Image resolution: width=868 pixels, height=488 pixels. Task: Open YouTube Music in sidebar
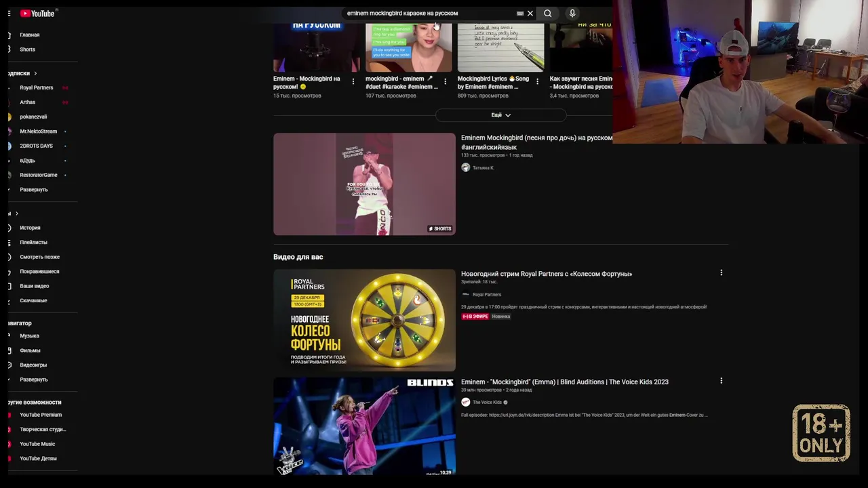pos(37,444)
